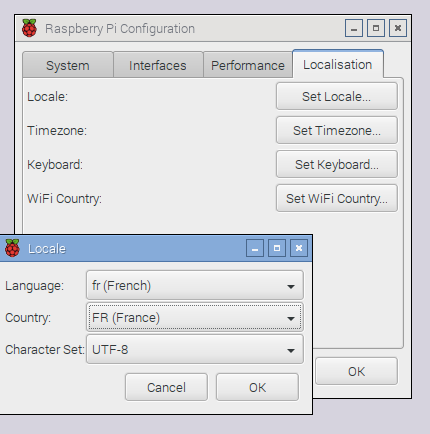Image resolution: width=430 pixels, height=434 pixels.
Task: Select the Localisation tab
Action: (338, 64)
